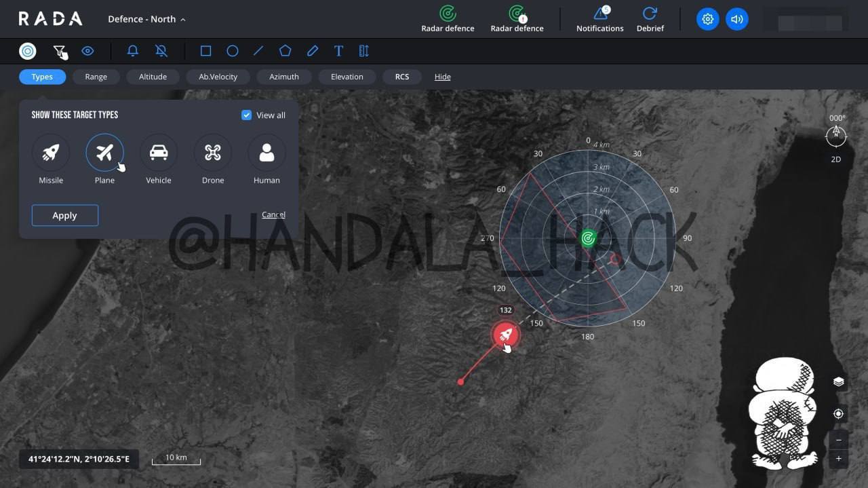Image resolution: width=868 pixels, height=488 pixels.
Task: Pick the Human target type icon
Action: [267, 153]
